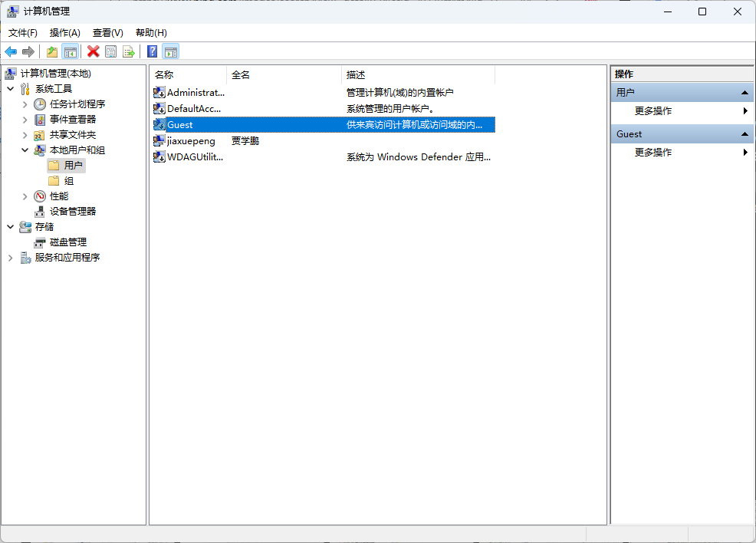
Task: Toggle the show/hide action pane button
Action: pos(171,51)
